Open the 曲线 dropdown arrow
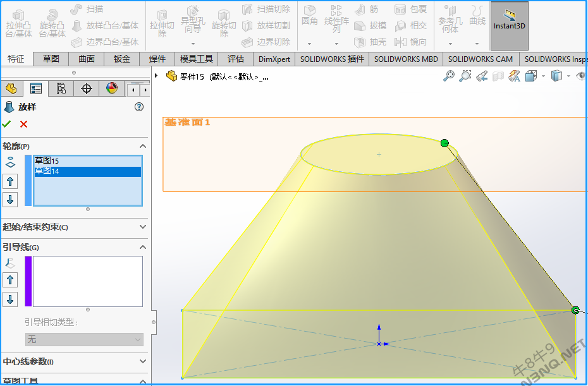 (x=477, y=44)
